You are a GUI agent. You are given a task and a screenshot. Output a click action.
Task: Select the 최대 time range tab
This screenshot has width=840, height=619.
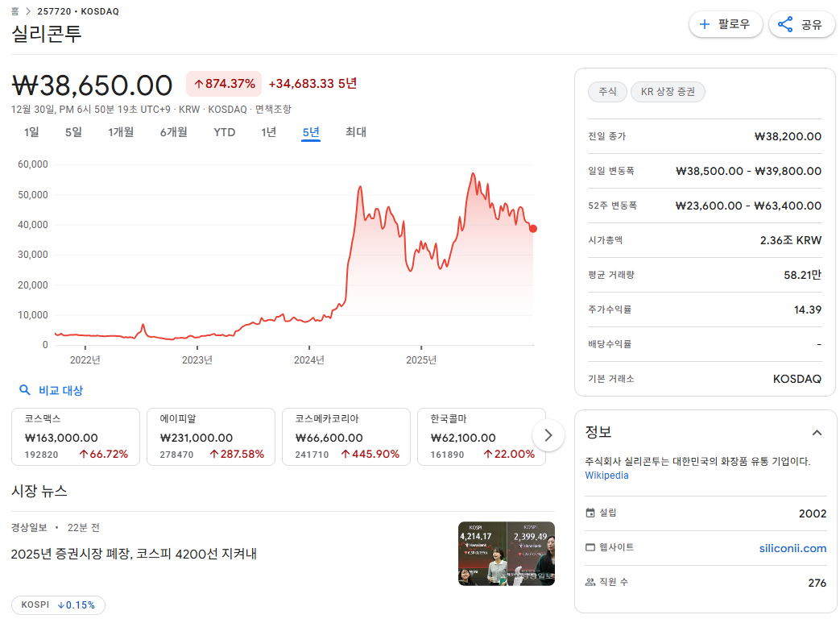(x=356, y=132)
